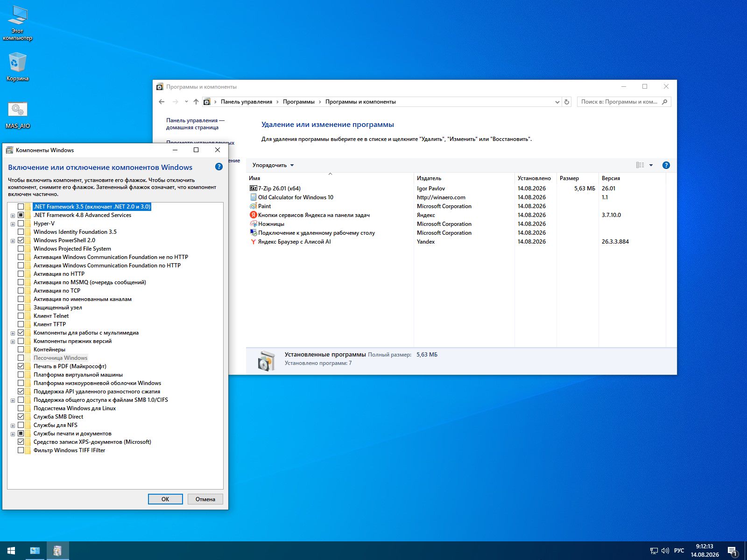The width and height of the screenshot is (747, 560).
Task: Open the Control Panel taskbar button
Action: tap(35, 551)
